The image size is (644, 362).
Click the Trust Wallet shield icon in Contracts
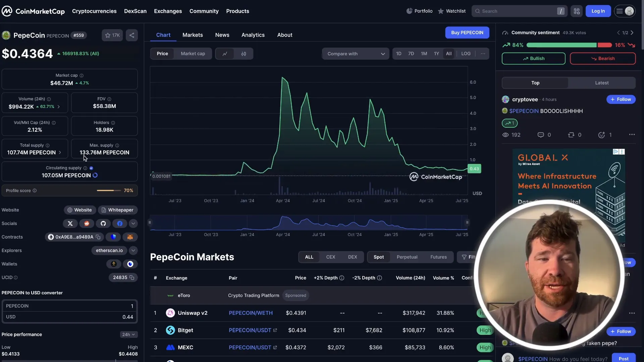[113, 237]
